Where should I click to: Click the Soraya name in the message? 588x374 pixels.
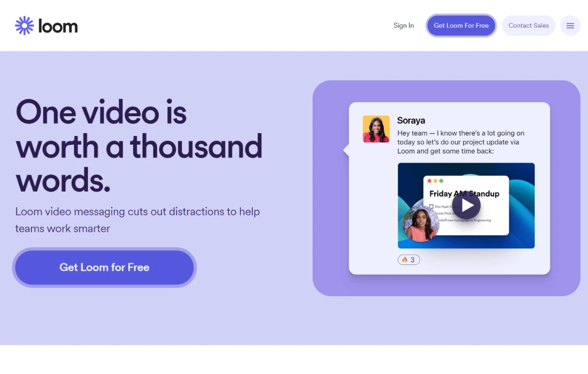pyautogui.click(x=411, y=120)
